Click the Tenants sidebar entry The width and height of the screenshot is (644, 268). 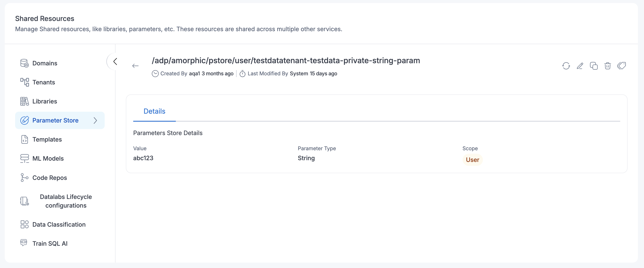click(44, 82)
